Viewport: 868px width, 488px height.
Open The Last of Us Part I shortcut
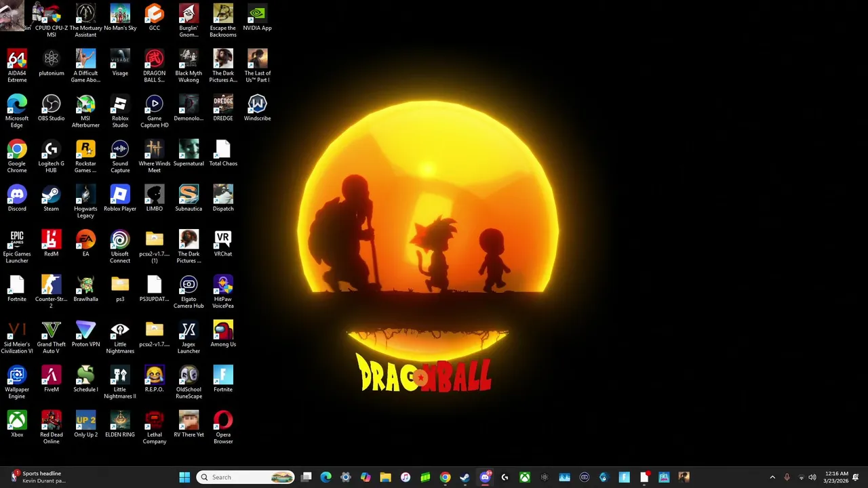(257, 66)
